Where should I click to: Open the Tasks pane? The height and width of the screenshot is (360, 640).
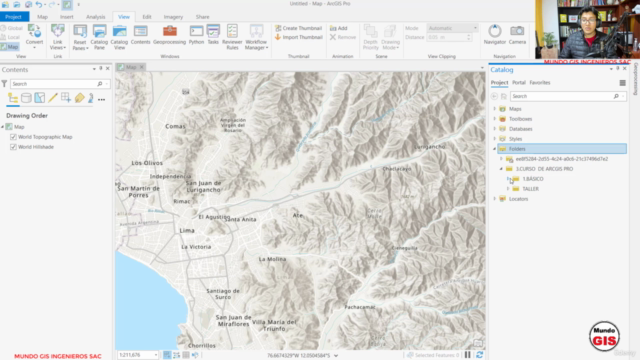coord(213,35)
